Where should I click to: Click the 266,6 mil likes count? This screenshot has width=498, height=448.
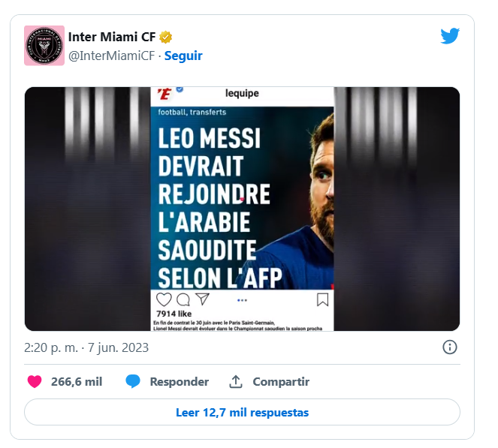click(76, 381)
